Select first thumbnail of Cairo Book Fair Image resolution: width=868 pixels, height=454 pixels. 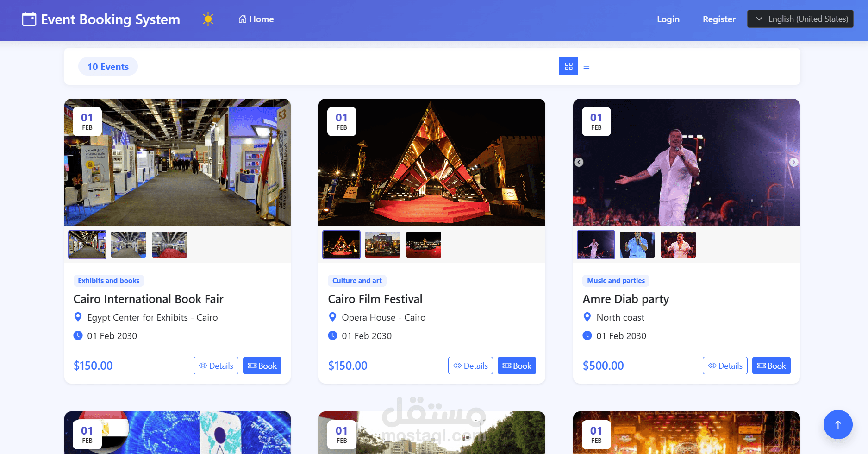87,245
